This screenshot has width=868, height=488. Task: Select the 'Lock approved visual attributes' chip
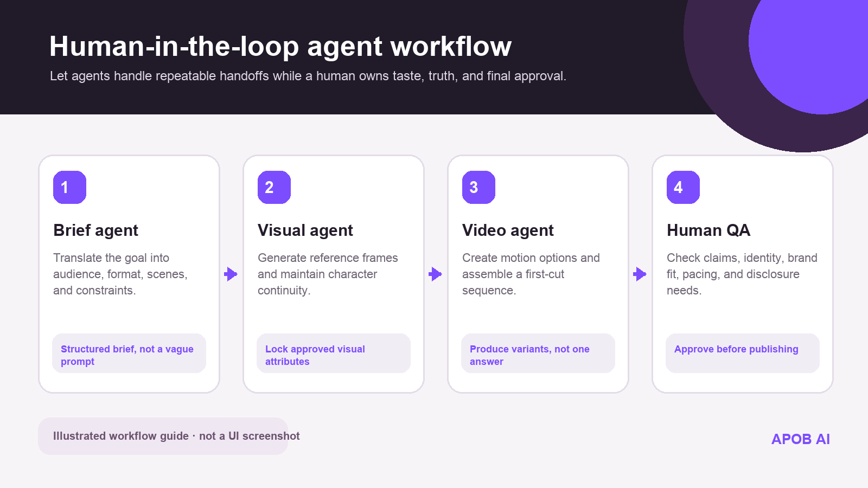click(334, 354)
